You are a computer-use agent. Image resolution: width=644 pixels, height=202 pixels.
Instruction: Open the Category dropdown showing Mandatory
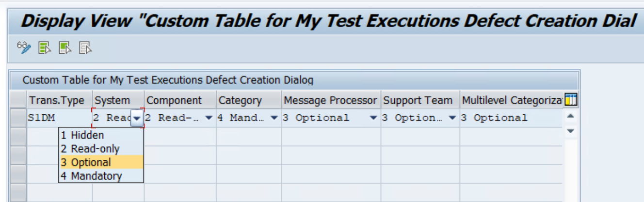pyautogui.click(x=274, y=118)
